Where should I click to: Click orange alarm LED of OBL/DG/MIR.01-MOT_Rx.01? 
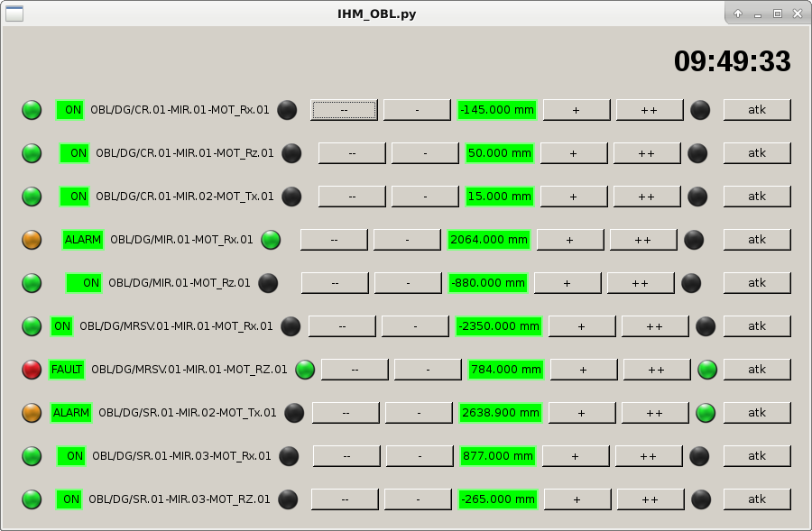[x=32, y=240]
